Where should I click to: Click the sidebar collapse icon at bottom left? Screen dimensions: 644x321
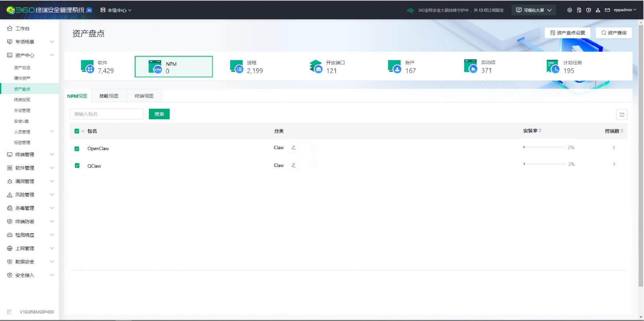[9, 312]
